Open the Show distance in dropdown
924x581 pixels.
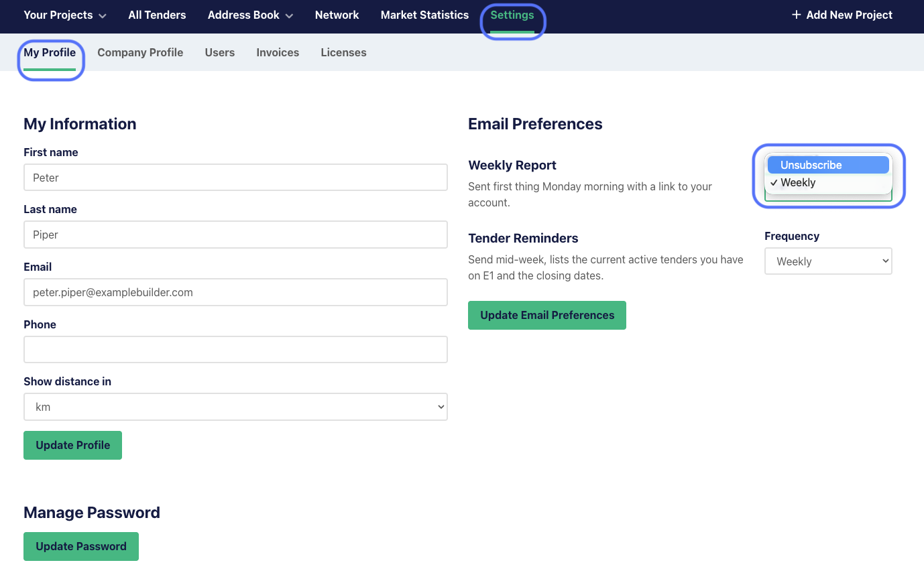235,407
